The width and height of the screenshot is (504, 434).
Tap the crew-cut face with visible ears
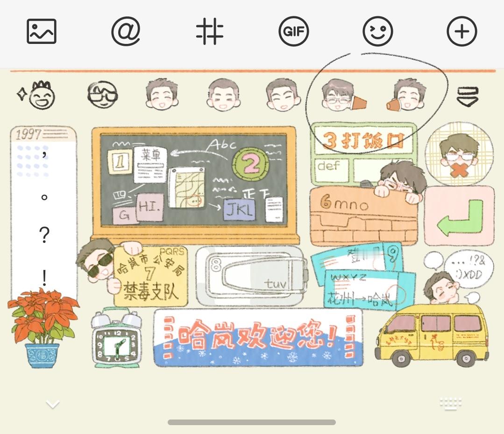click(x=223, y=95)
